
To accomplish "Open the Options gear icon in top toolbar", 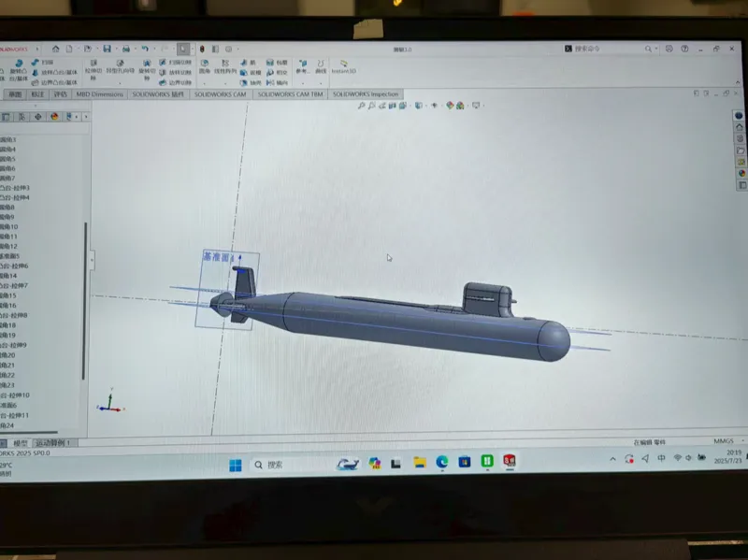I will click(x=228, y=49).
